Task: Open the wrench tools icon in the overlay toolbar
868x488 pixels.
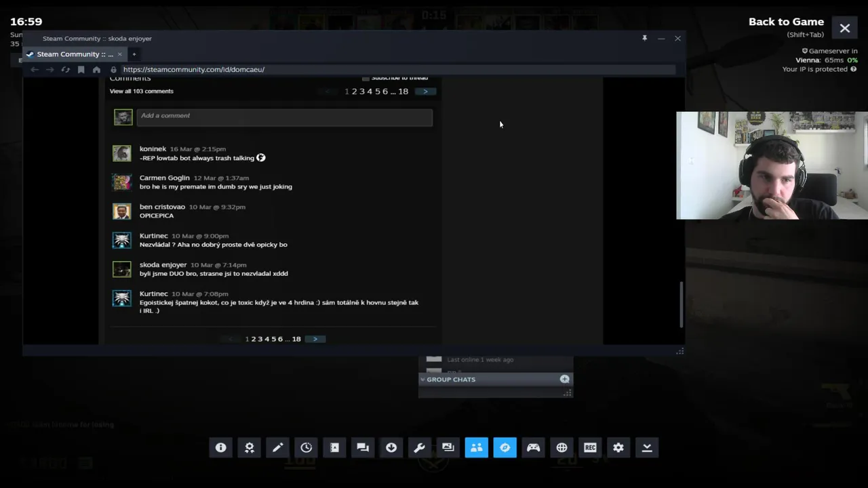Action: tap(419, 447)
